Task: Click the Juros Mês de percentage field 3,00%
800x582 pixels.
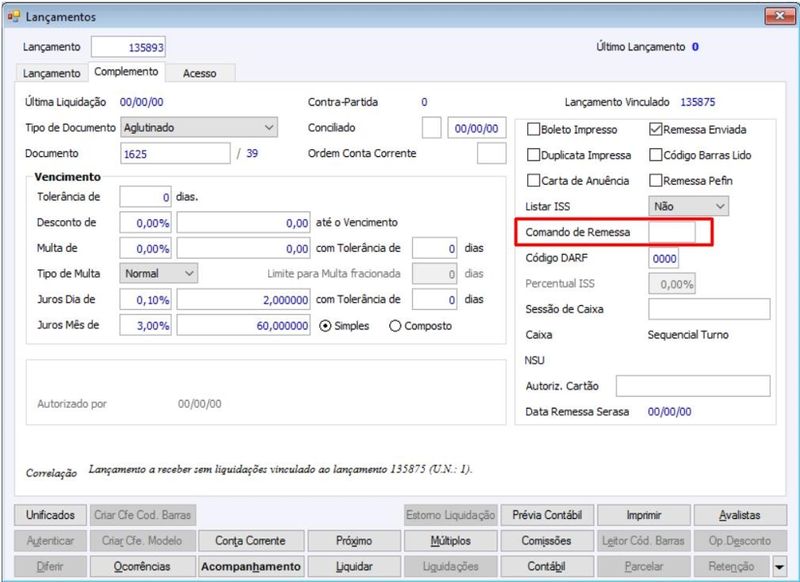Action: [145, 325]
